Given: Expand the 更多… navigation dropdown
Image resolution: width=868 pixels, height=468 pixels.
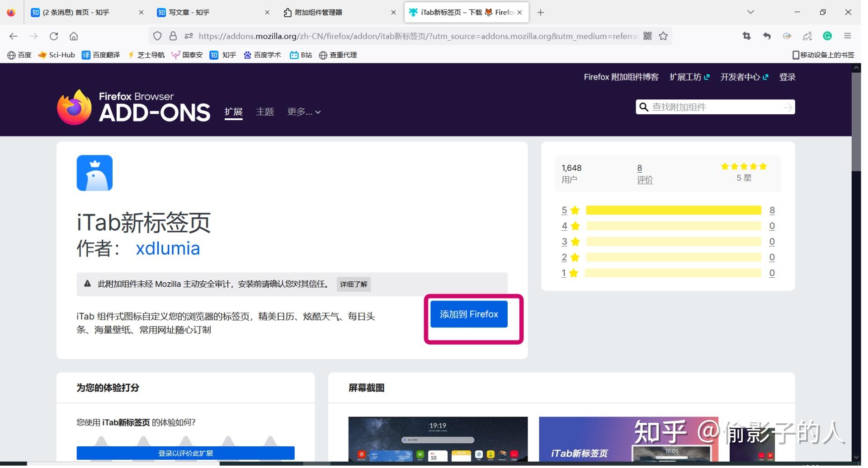Looking at the screenshot, I should pyautogui.click(x=304, y=112).
